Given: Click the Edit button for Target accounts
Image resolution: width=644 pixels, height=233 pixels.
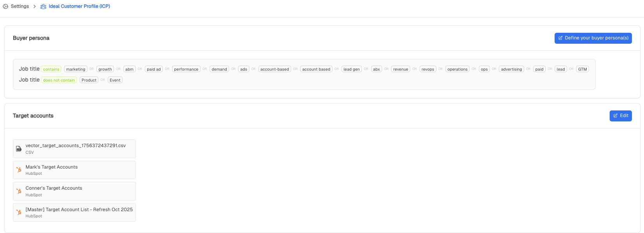Looking at the screenshot, I should point(621,116).
